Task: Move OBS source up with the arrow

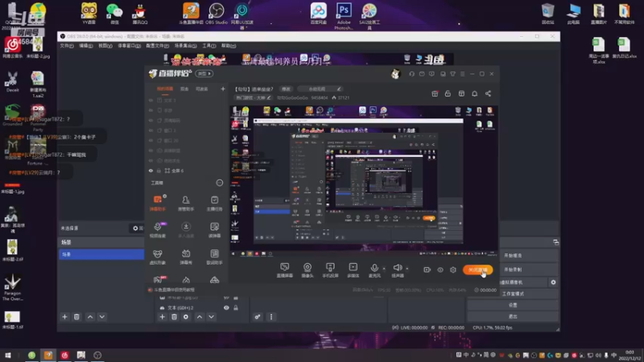Action: (x=199, y=317)
